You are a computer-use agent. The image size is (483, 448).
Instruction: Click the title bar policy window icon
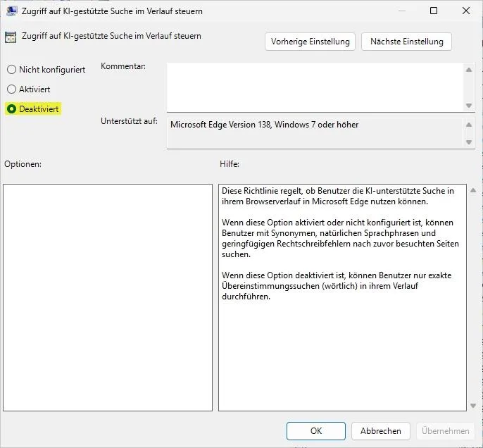(x=12, y=11)
